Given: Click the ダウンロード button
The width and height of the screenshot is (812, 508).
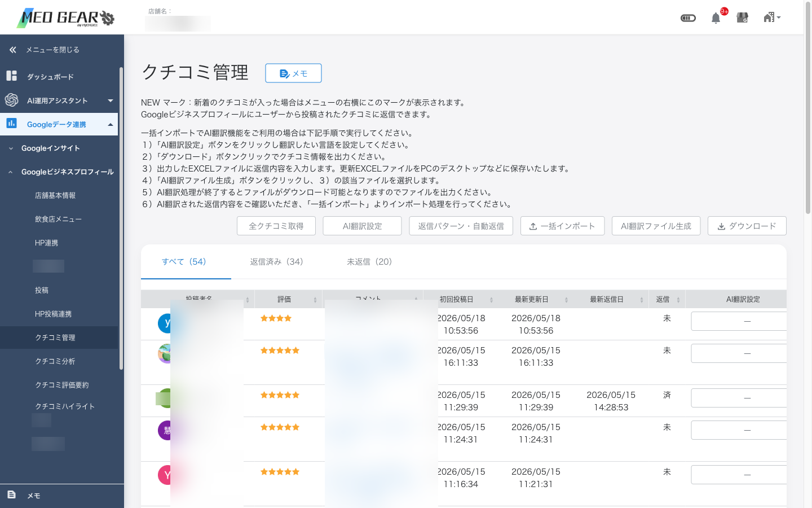Looking at the screenshot, I should tap(747, 226).
